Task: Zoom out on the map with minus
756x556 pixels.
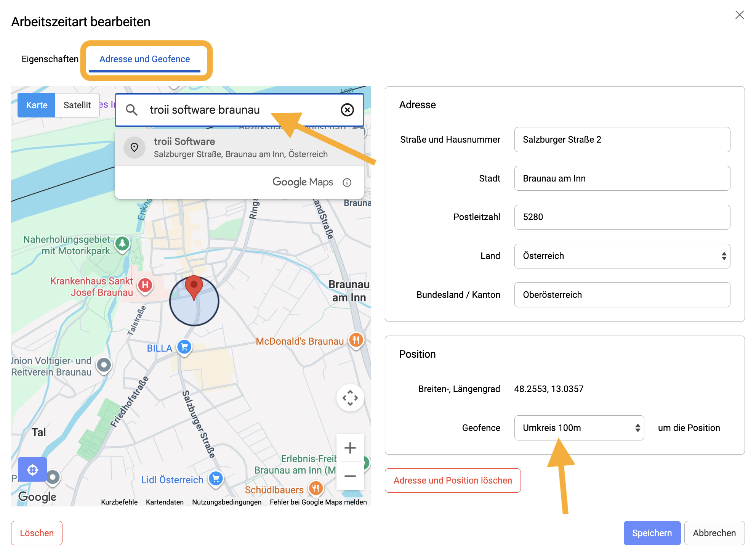Action: point(350,476)
